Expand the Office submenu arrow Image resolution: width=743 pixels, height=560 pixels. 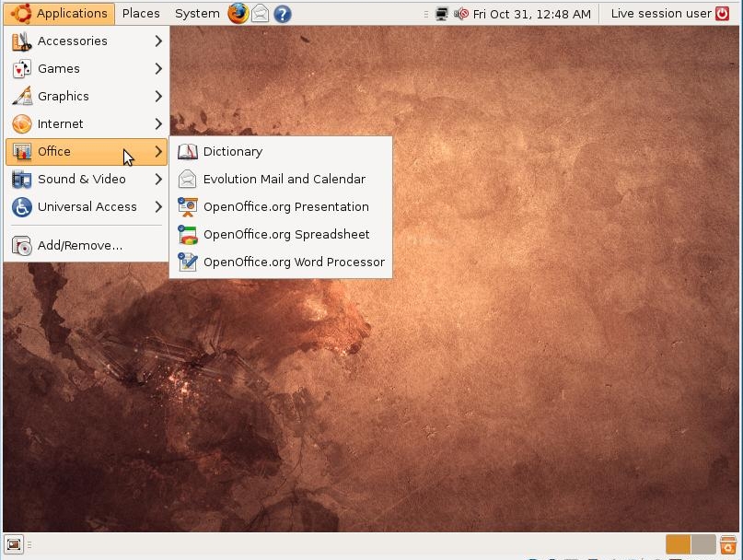pyautogui.click(x=158, y=152)
